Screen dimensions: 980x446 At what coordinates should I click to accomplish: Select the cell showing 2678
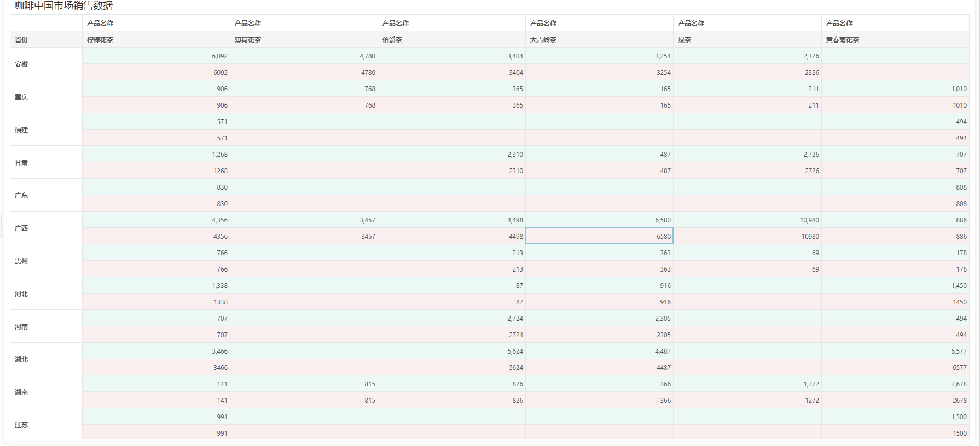[x=895, y=400]
